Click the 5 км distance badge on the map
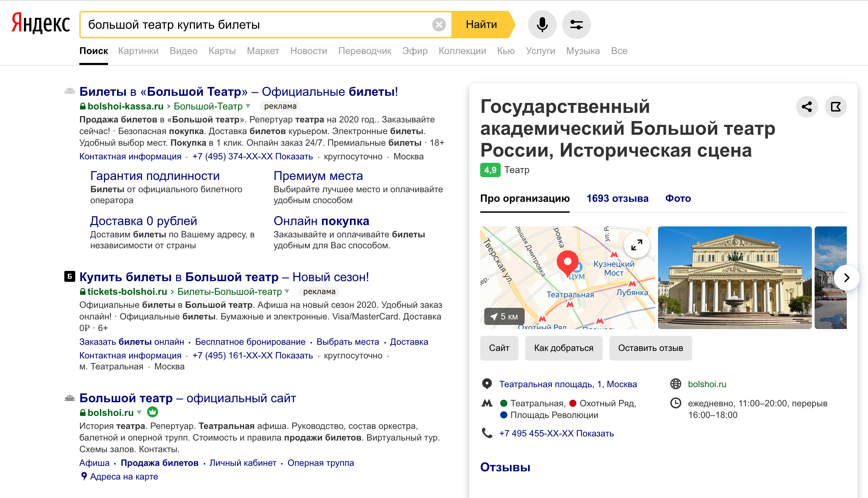 [x=504, y=316]
